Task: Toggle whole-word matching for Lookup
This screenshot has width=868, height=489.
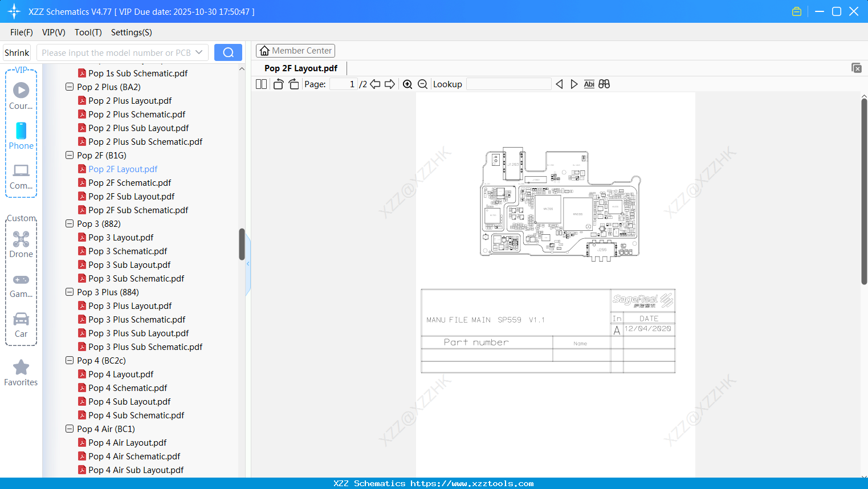Action: click(589, 84)
